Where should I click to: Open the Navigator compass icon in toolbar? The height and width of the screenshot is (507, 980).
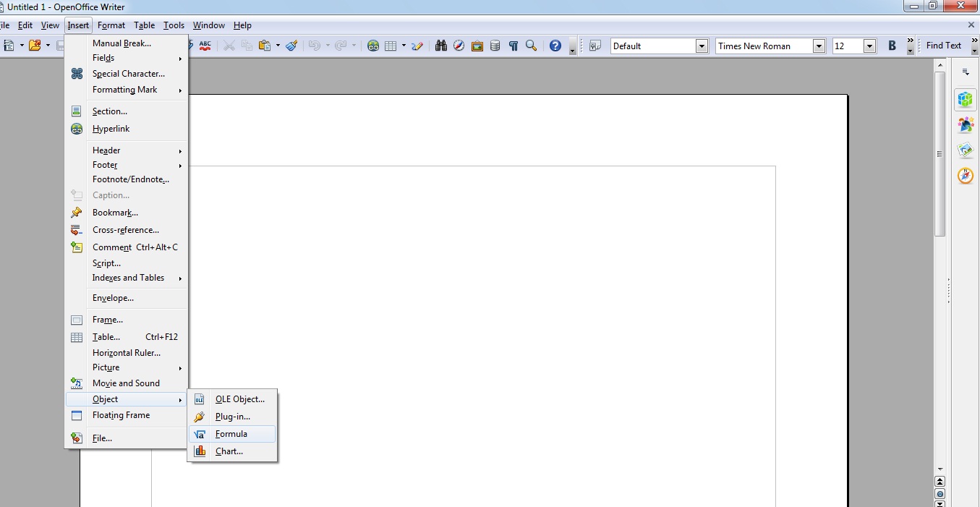(459, 46)
